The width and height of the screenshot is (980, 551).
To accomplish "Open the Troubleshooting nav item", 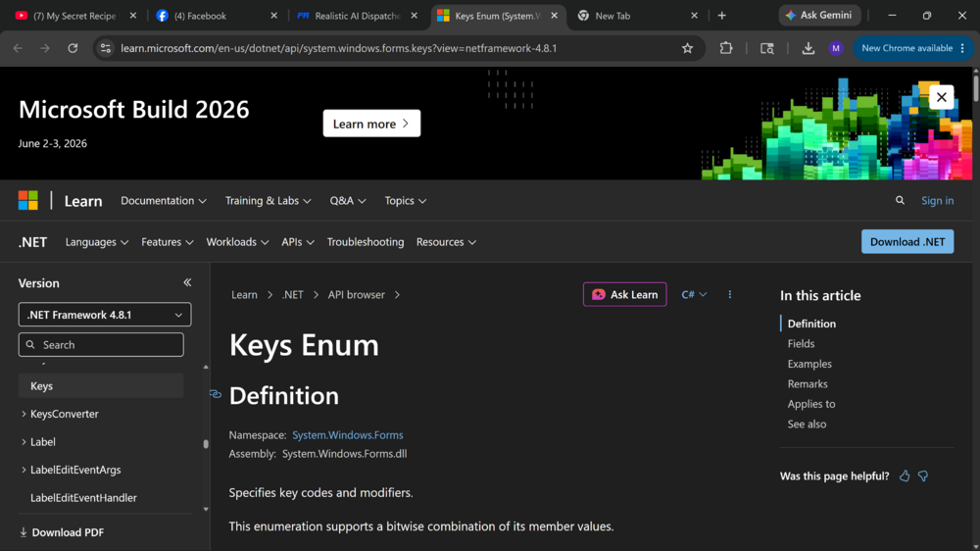I will 366,242.
